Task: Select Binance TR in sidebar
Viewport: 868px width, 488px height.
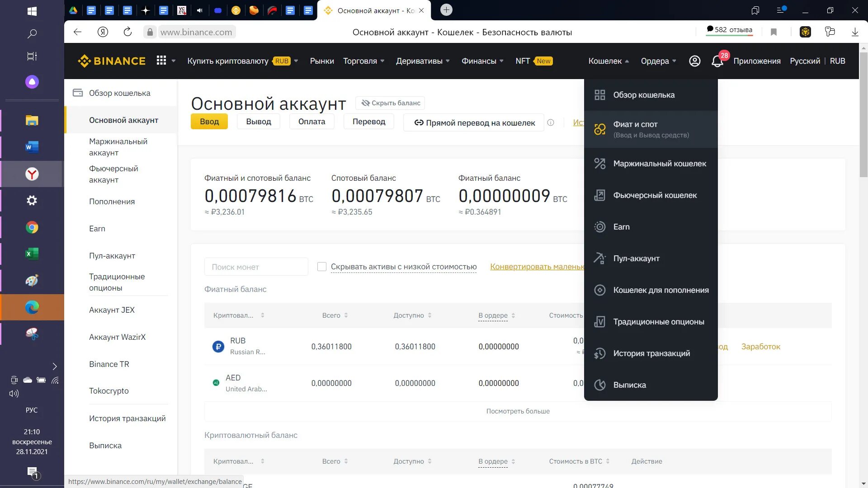Action: (109, 364)
